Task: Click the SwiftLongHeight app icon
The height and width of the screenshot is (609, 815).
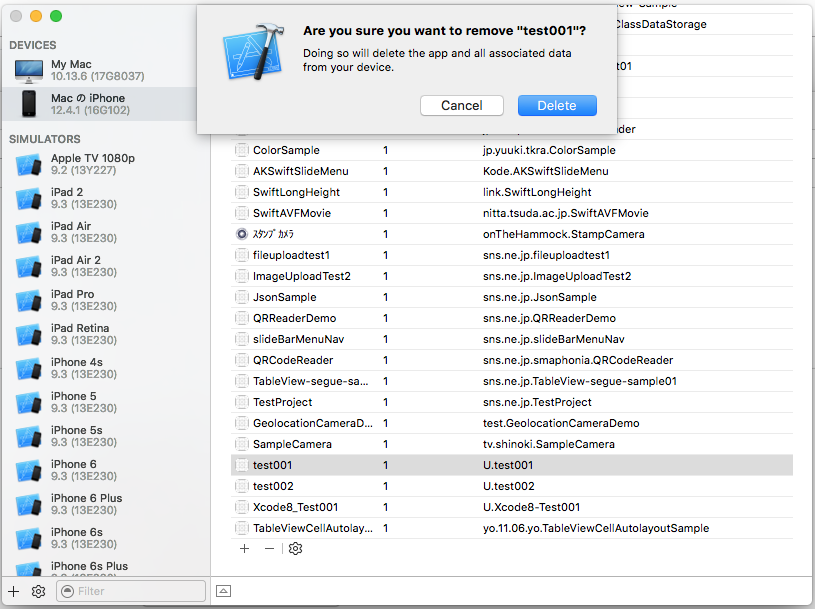Action: tap(241, 192)
